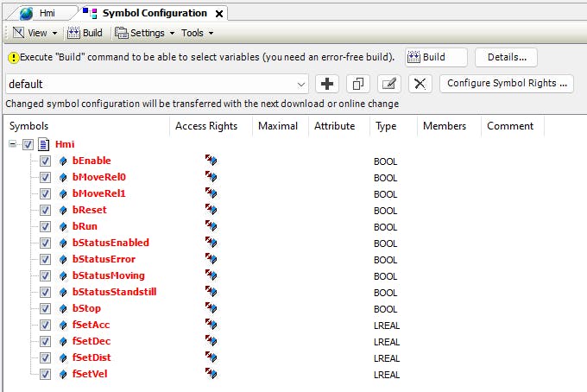587x392 pixels.
Task: Click the Configure Symbol Rights button
Action: 507,84
